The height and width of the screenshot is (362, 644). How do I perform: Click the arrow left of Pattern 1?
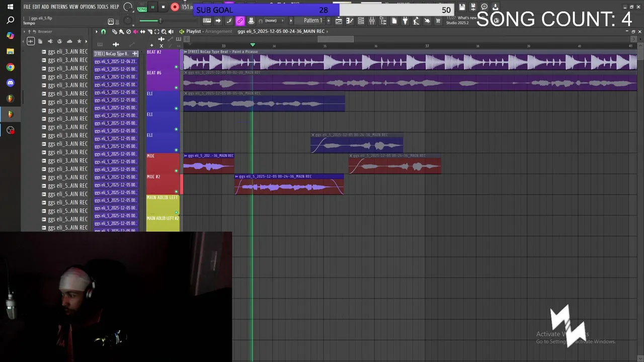click(x=291, y=21)
